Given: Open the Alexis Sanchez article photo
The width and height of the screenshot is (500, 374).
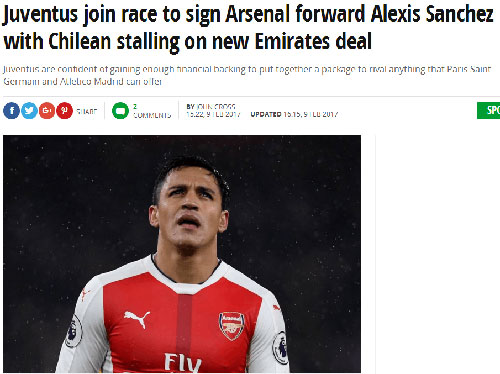Looking at the screenshot, I should [x=182, y=254].
